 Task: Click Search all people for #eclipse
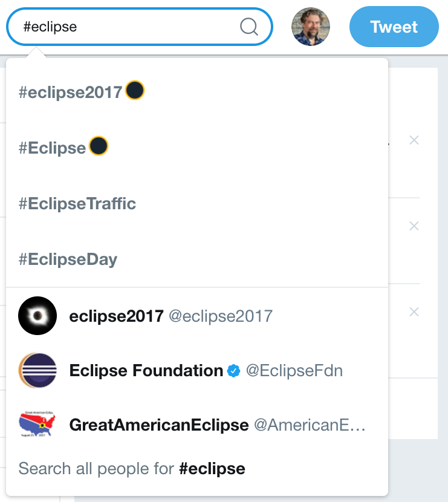point(132,468)
